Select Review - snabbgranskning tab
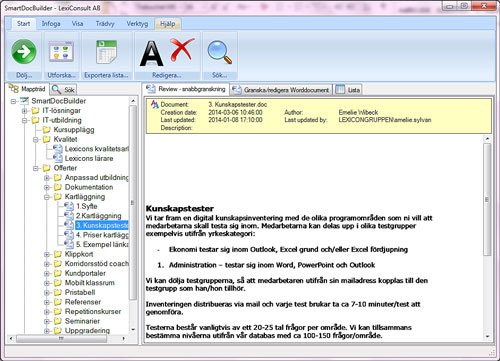This screenshot has width=500, height=361. pyautogui.click(x=187, y=89)
